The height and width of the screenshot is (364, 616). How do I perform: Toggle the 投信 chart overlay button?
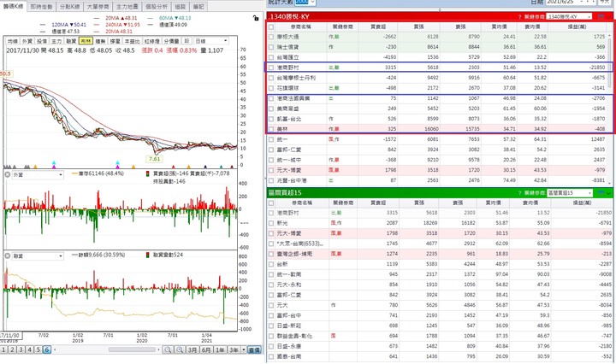(42, 41)
